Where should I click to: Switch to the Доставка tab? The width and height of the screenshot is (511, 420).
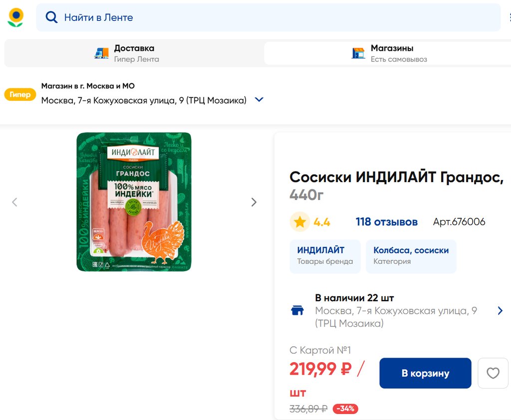tap(134, 53)
